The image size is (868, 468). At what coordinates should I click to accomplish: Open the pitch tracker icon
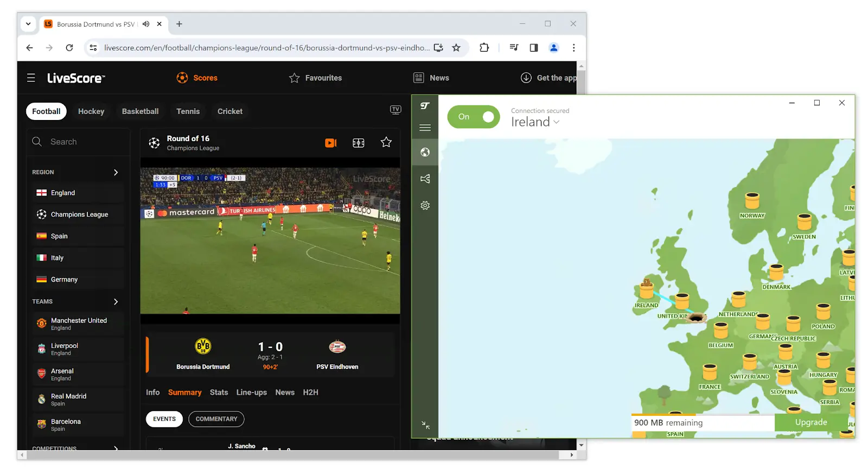tap(359, 143)
